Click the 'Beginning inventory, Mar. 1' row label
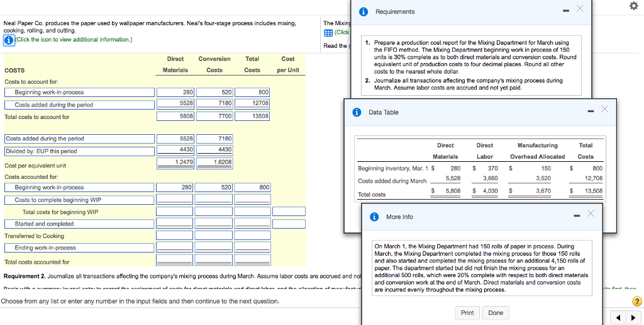The image size is (644, 325). [392, 168]
